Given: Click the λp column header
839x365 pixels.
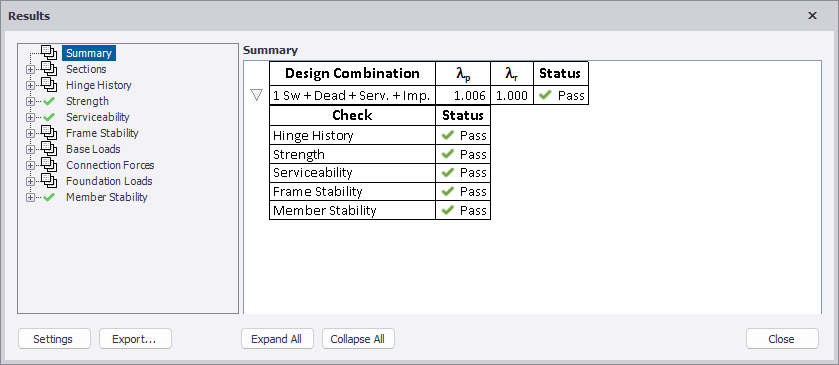Looking at the screenshot, I should coord(463,73).
